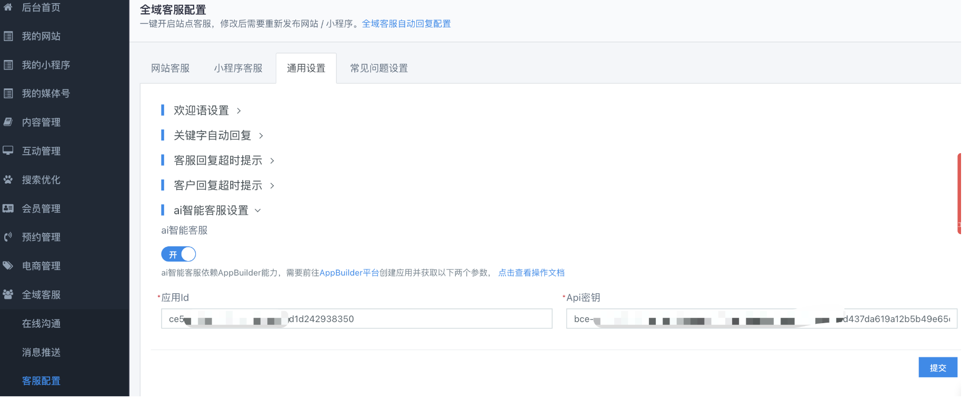980x400 pixels.
Task: Click the 提交 button
Action: pyautogui.click(x=938, y=367)
